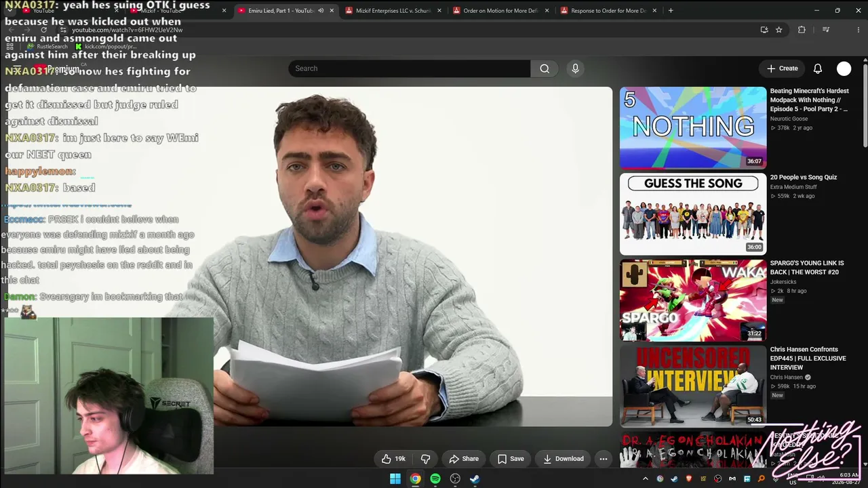This screenshot has height=488, width=868.
Task: Click the Chrome icon in the taskbar
Action: point(415,479)
